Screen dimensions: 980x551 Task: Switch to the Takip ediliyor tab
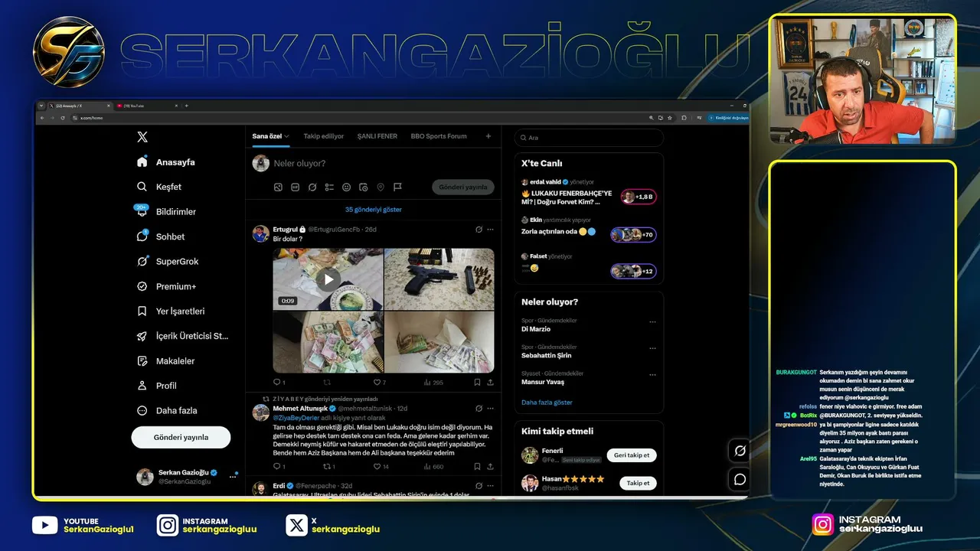pos(324,136)
